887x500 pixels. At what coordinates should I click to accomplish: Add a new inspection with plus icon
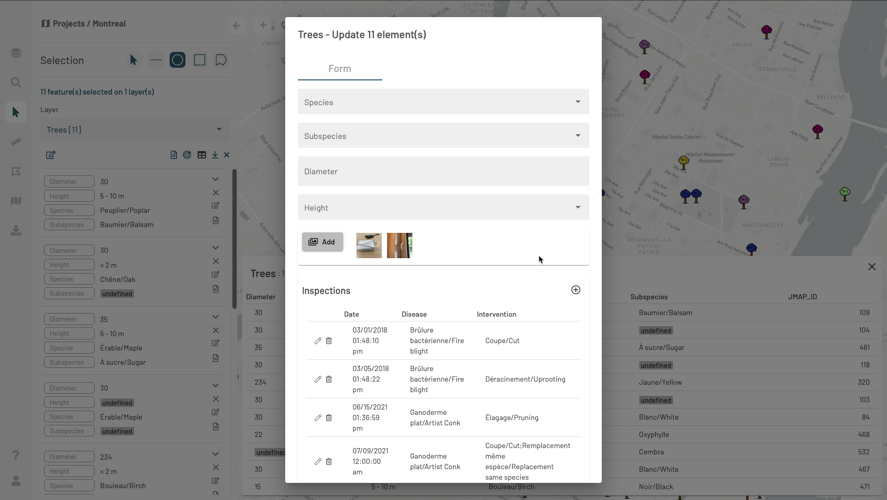(x=575, y=290)
